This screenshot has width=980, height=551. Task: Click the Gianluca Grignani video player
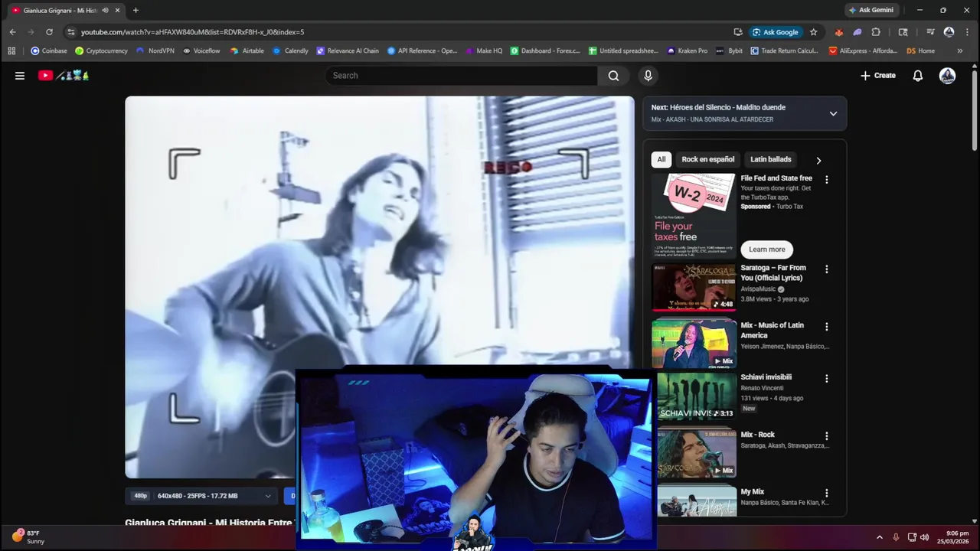click(380, 287)
